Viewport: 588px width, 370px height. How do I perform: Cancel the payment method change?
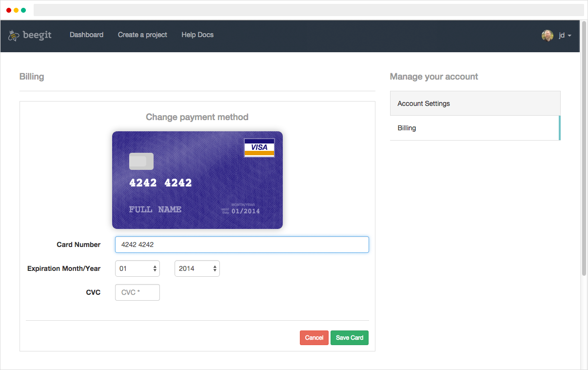coord(314,338)
